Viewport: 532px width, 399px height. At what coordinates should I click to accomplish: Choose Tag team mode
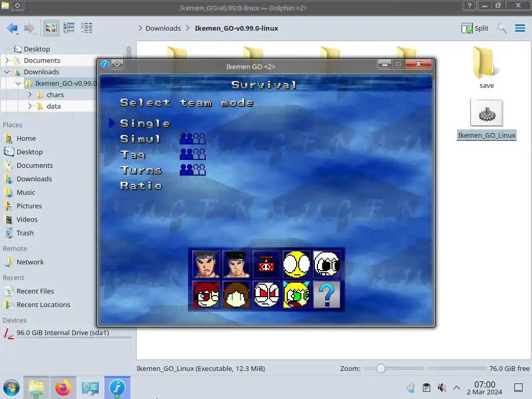[133, 155]
